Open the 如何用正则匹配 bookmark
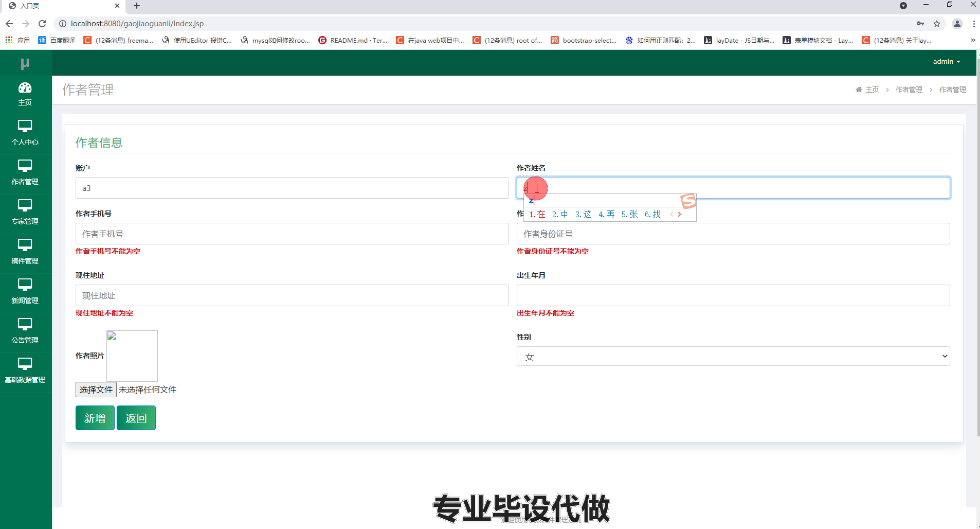The image size is (980, 529). click(x=661, y=40)
